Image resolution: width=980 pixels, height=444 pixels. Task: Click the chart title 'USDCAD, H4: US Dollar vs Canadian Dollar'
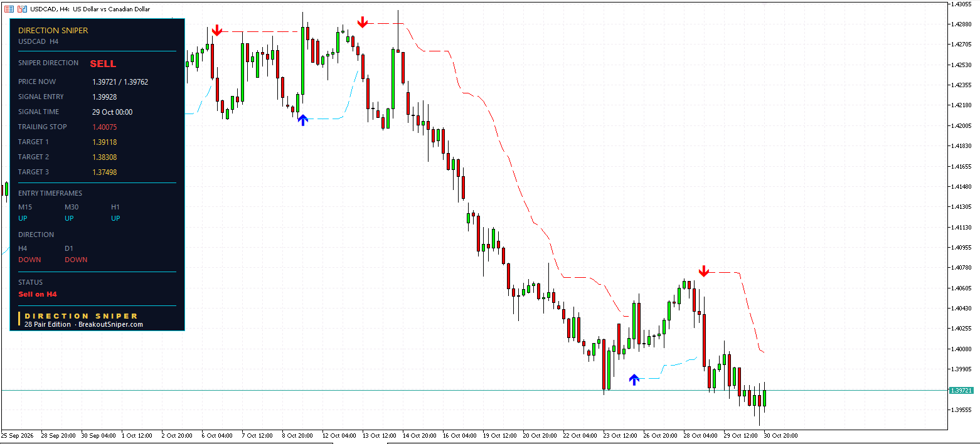[90, 9]
